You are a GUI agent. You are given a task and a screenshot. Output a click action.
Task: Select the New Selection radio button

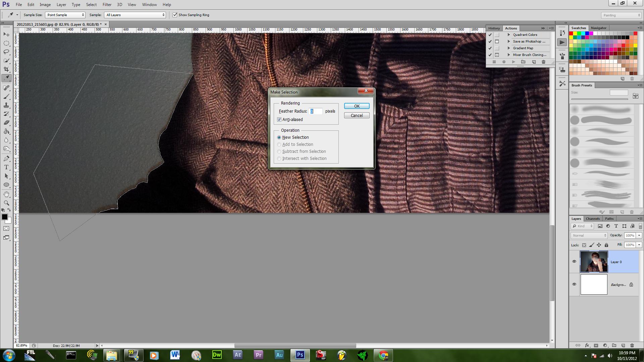[279, 137]
